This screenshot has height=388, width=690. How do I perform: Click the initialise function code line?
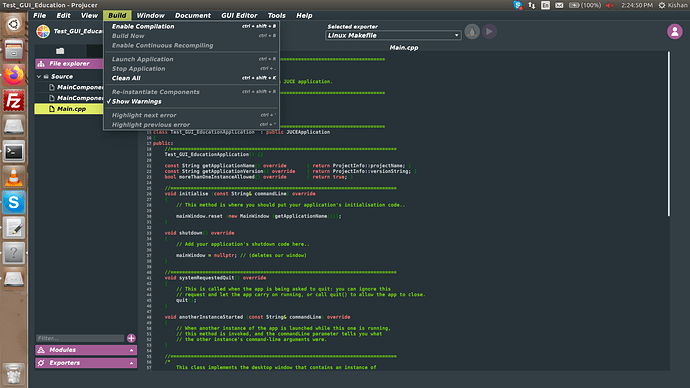240,194
